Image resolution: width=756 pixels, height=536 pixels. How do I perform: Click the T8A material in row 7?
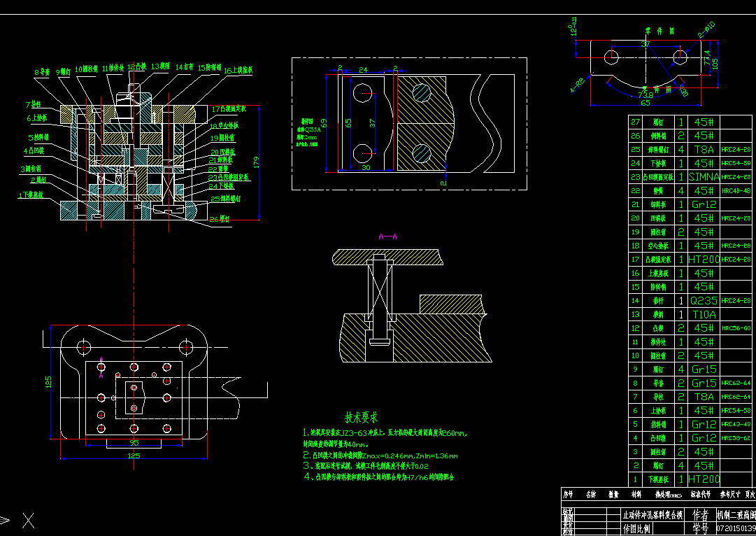pyautogui.click(x=704, y=397)
